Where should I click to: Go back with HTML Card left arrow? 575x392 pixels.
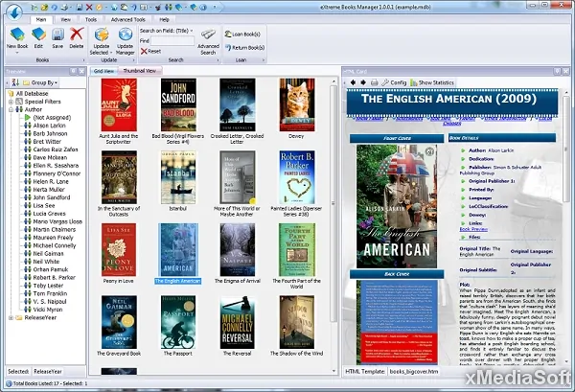tap(353, 82)
